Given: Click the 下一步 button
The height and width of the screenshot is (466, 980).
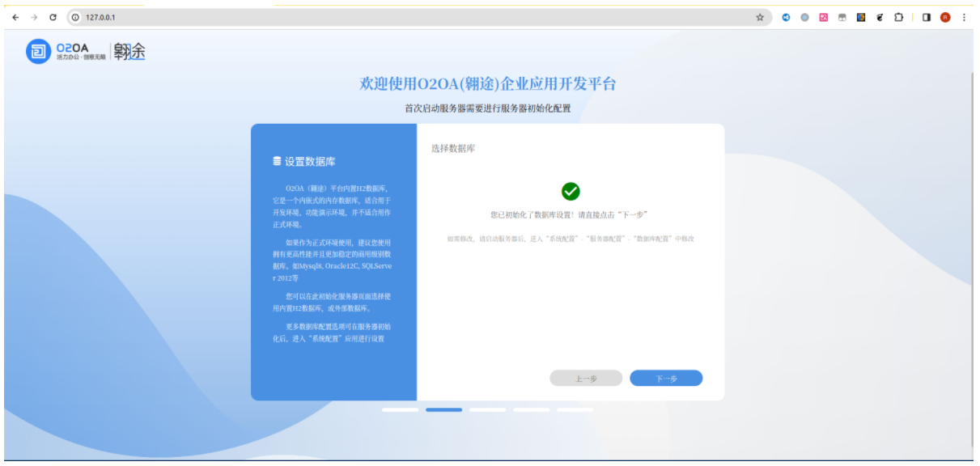Looking at the screenshot, I should click(666, 378).
